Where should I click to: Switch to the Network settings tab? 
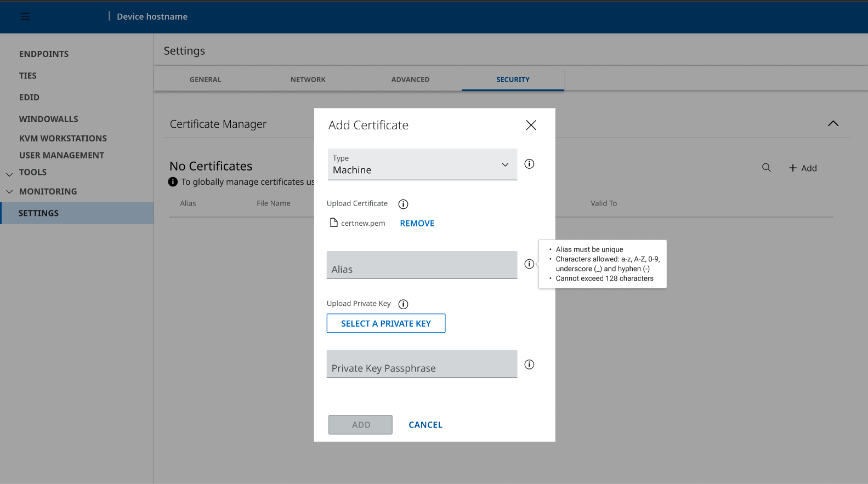point(308,79)
